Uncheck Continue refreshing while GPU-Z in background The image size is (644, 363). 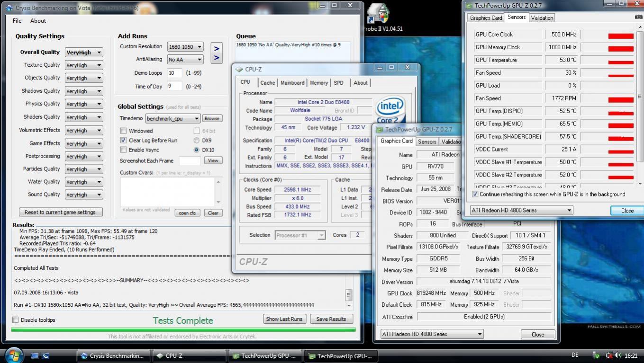tap(475, 194)
